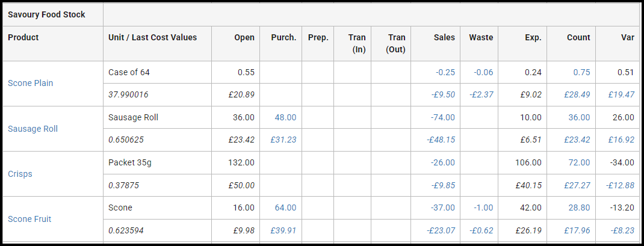Click Sausage Roll purchase cost £31.23

click(x=283, y=140)
